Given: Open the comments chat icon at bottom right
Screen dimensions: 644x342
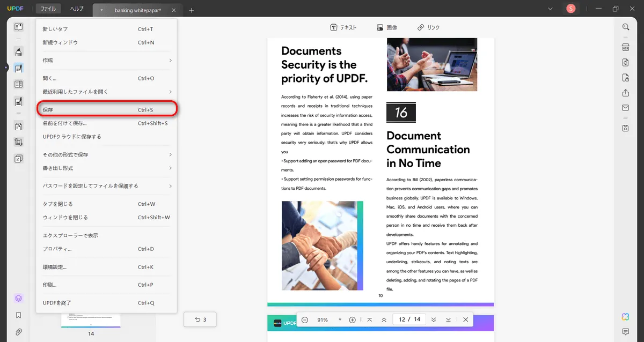Looking at the screenshot, I should coord(626,332).
